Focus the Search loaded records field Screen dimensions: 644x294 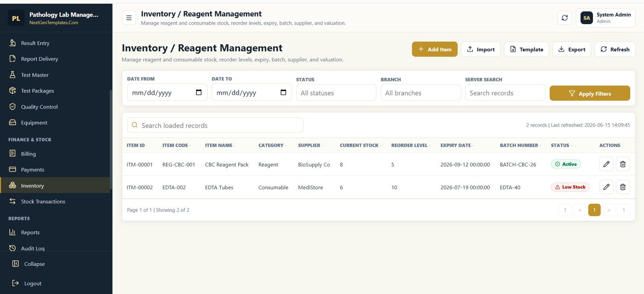pyautogui.click(x=215, y=125)
